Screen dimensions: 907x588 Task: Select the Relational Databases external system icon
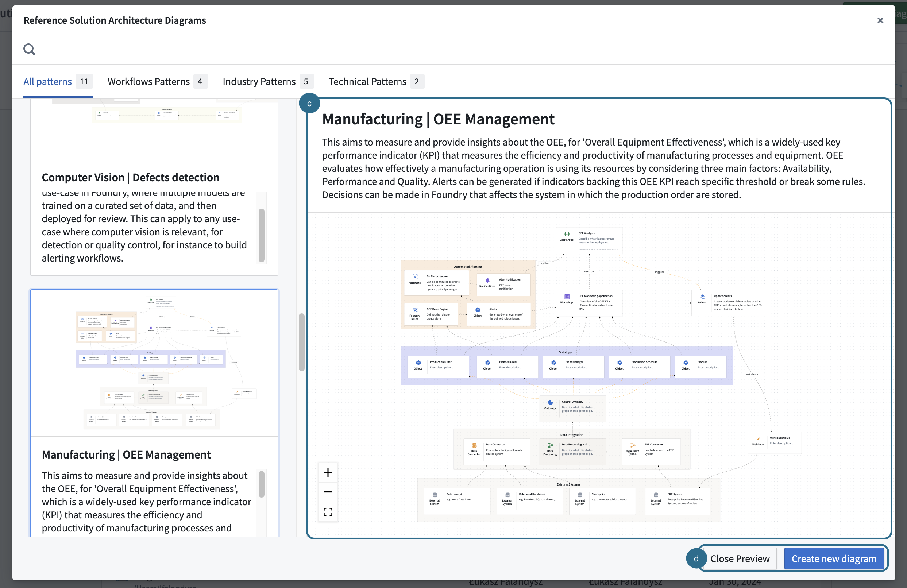point(507,495)
